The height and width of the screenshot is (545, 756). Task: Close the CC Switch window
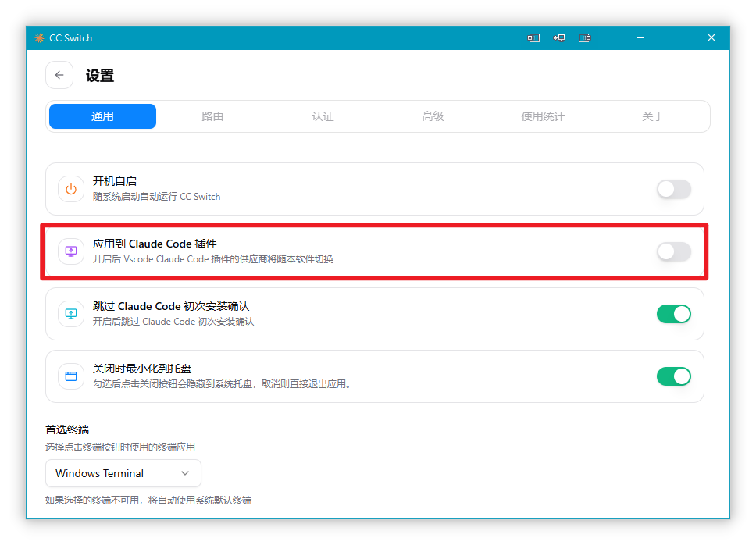click(711, 37)
